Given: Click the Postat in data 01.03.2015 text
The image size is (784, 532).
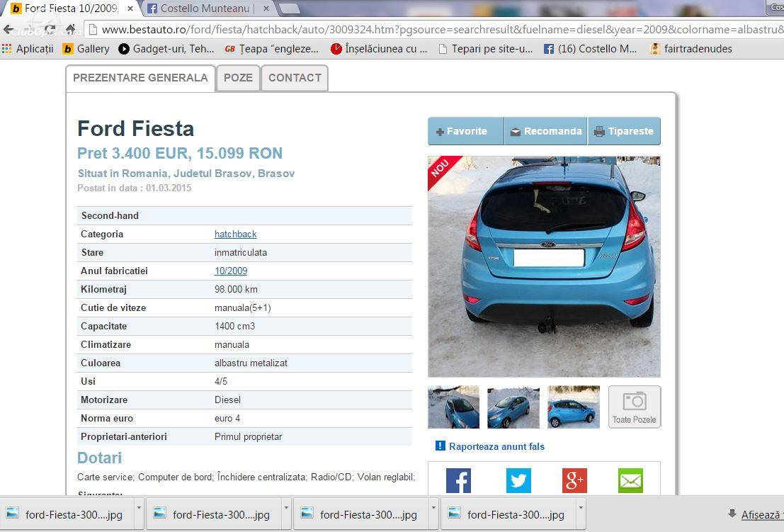Looking at the screenshot, I should click(x=134, y=188).
